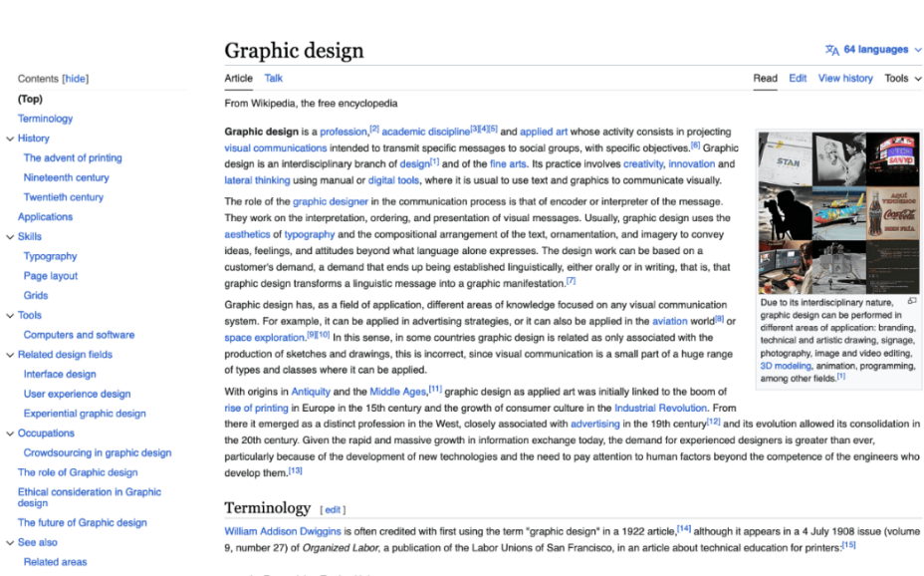This screenshot has width=924, height=576.
Task: Jump to The role of Graphic design
Action: pos(78,472)
